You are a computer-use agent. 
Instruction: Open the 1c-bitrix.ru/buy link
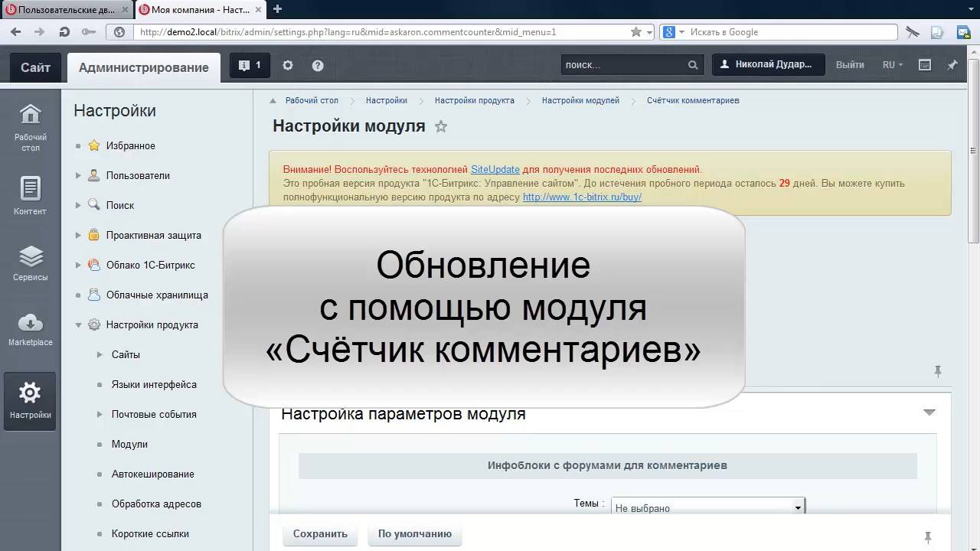point(582,197)
